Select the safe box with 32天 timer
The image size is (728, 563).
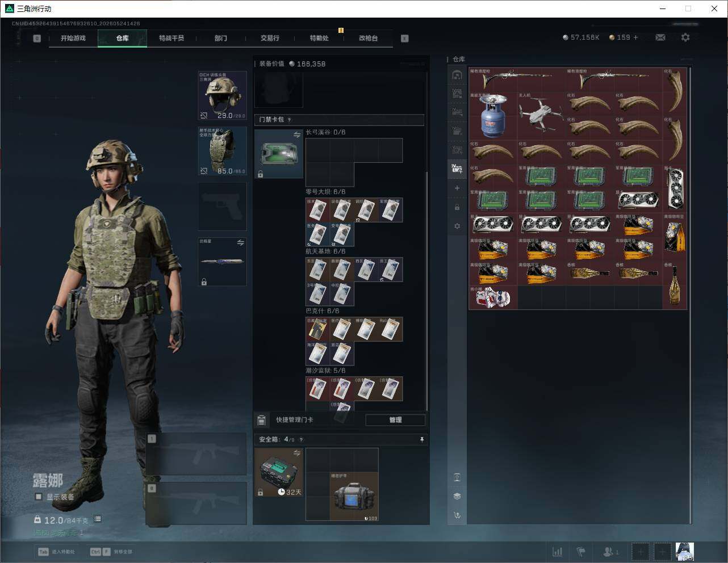tap(278, 472)
